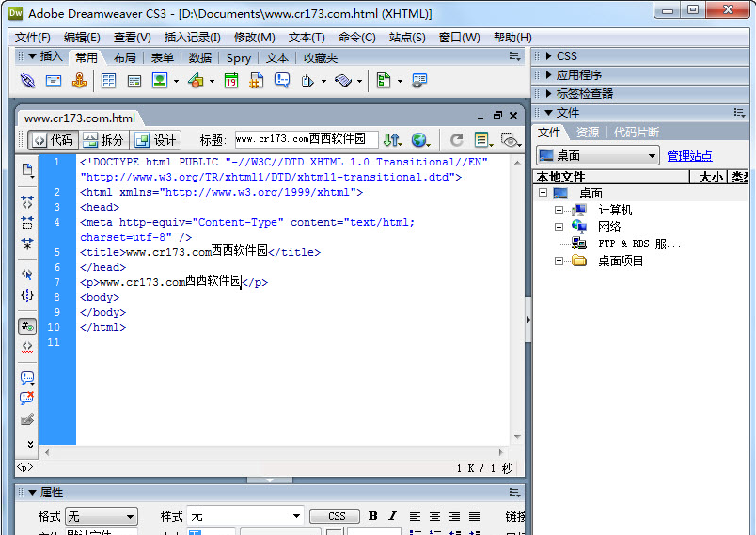The width and height of the screenshot is (756, 535).
Task: Switch to the Spry insert tab
Action: point(239,58)
